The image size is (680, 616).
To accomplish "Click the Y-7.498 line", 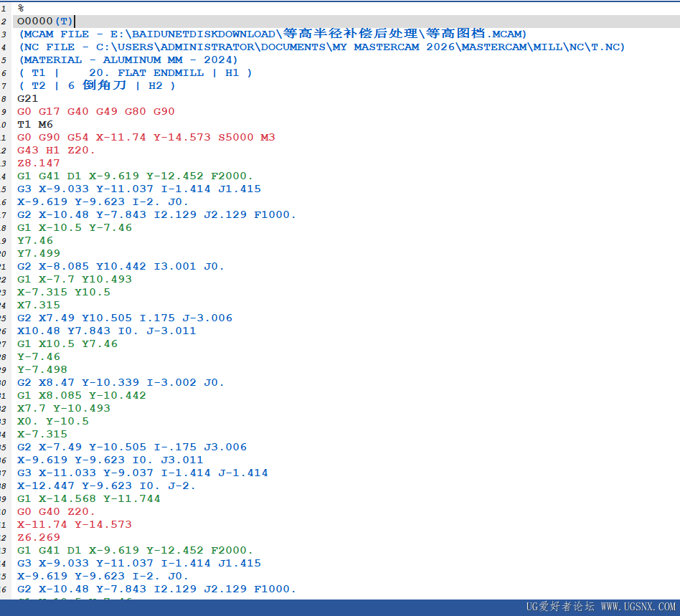I will pos(42,370).
